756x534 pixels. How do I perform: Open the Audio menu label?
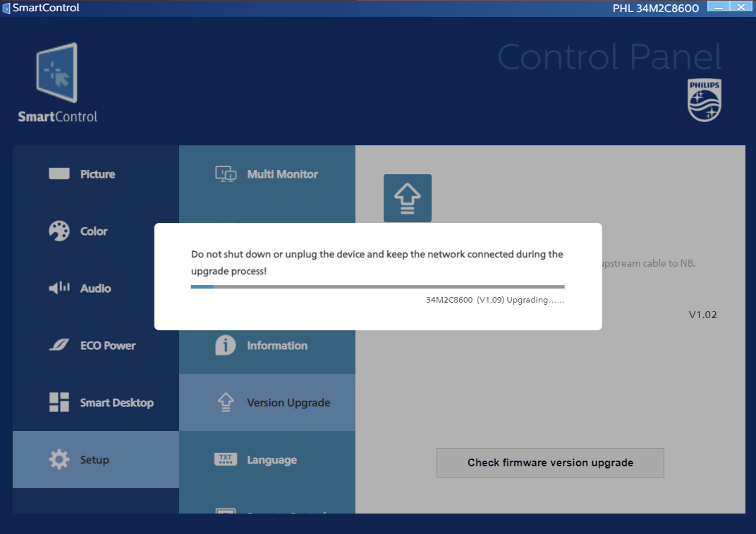tap(95, 289)
